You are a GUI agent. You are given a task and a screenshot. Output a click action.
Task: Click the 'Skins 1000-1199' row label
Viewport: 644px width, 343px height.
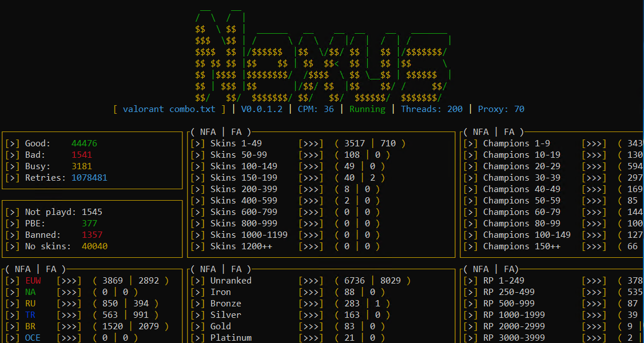249,235
